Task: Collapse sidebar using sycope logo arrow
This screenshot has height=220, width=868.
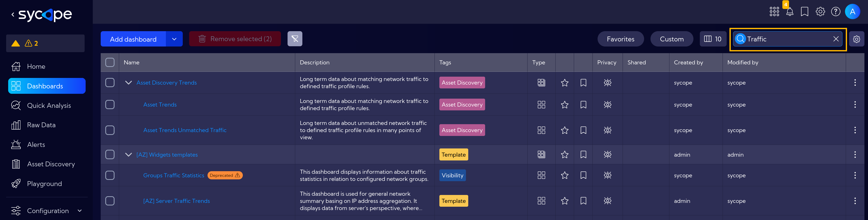Action: tap(13, 15)
